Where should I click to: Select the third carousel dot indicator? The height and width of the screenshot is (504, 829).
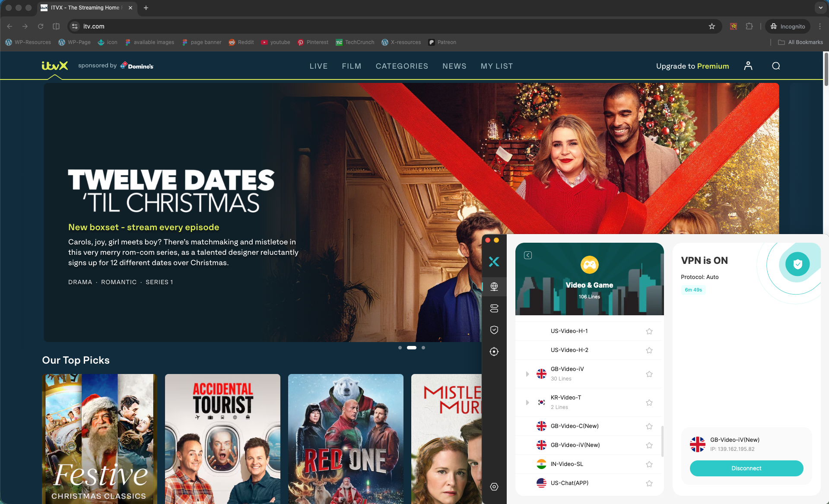[x=423, y=348]
